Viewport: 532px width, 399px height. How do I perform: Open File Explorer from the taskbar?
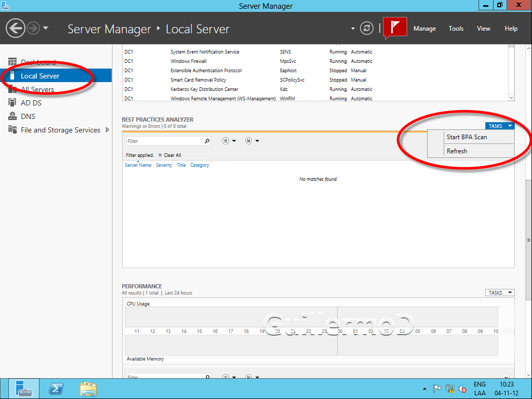(x=88, y=389)
